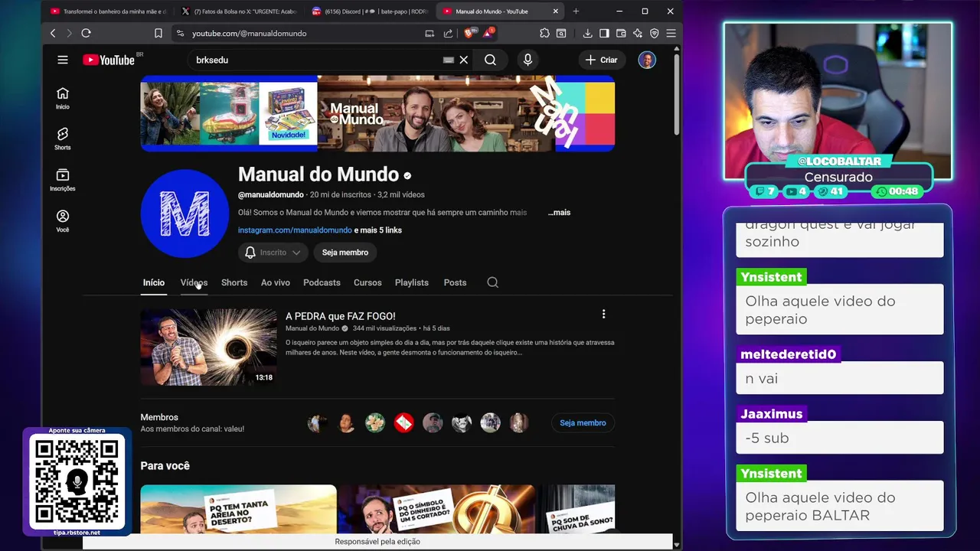This screenshot has height=551, width=980.
Task: Click the Manual do Mundo channel avatar
Action: pos(185,214)
